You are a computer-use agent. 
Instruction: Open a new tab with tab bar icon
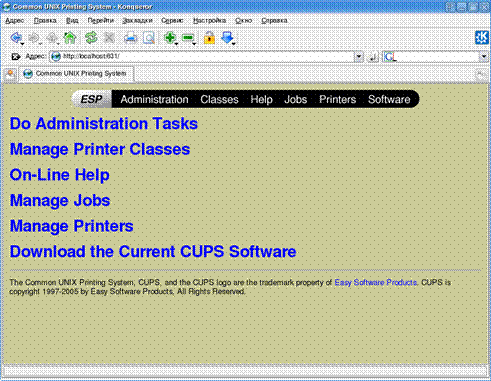click(x=10, y=74)
